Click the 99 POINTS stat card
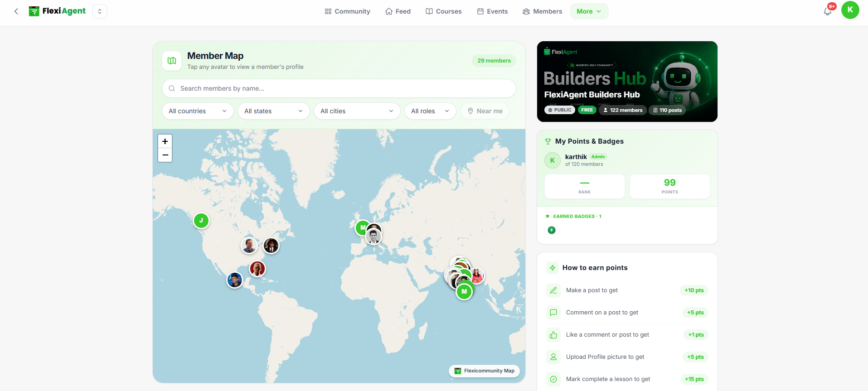Screen dimensions: 868x391 coord(670,186)
